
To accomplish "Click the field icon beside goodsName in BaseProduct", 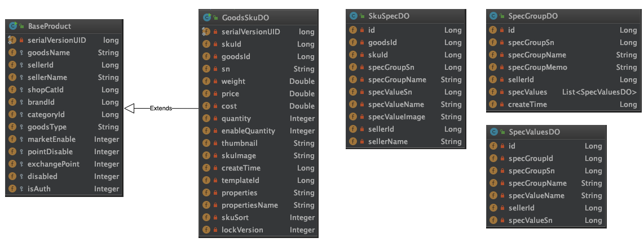I will 12,52.
